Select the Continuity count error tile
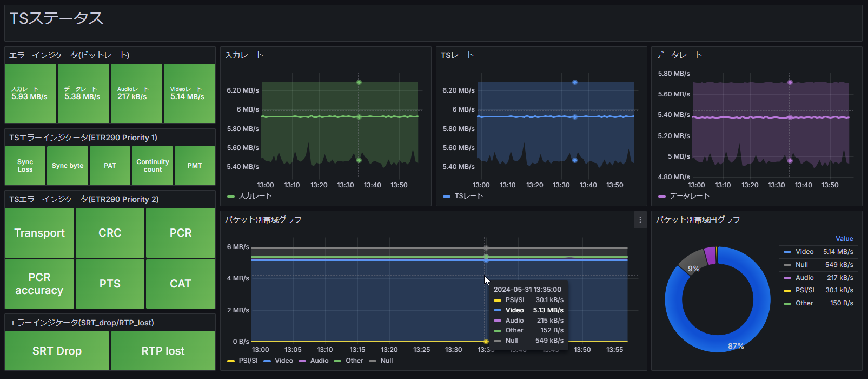Screen dimensions: 868x379 point(153,166)
